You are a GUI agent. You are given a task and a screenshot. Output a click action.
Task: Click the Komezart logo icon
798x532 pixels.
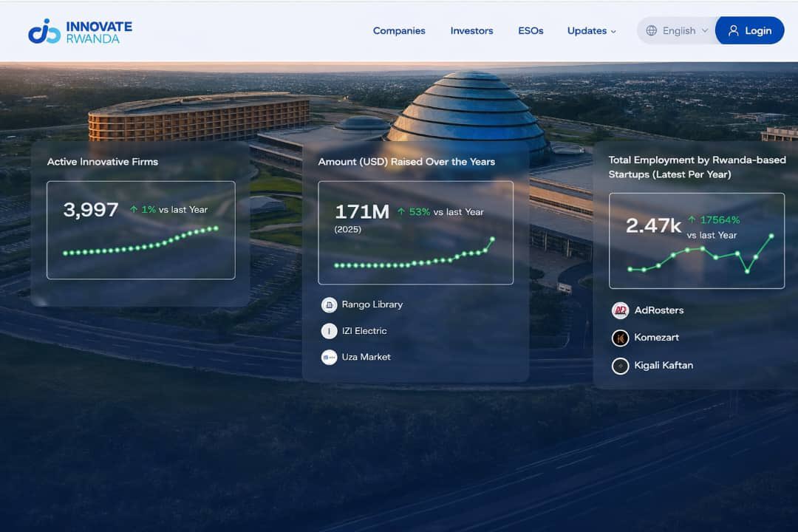(x=620, y=338)
